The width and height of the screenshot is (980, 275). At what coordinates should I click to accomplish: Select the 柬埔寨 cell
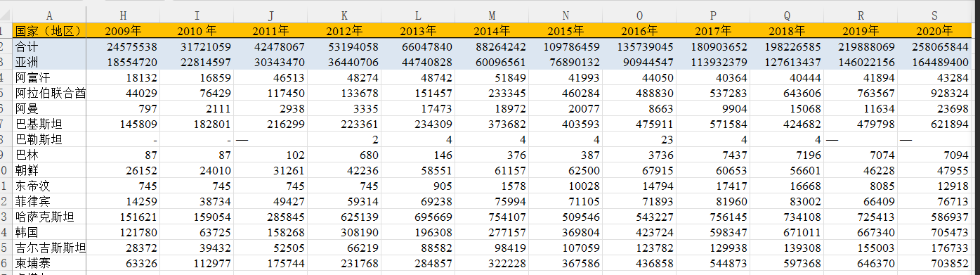tap(48, 263)
